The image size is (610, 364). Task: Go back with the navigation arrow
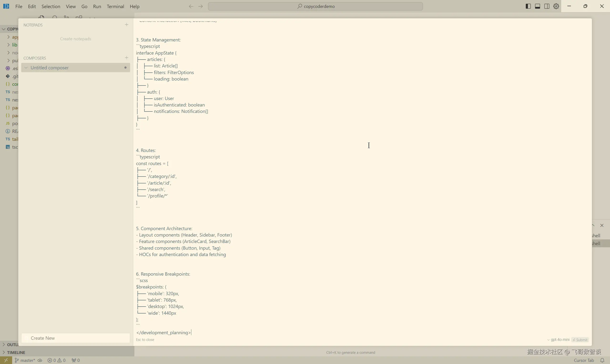click(x=191, y=6)
